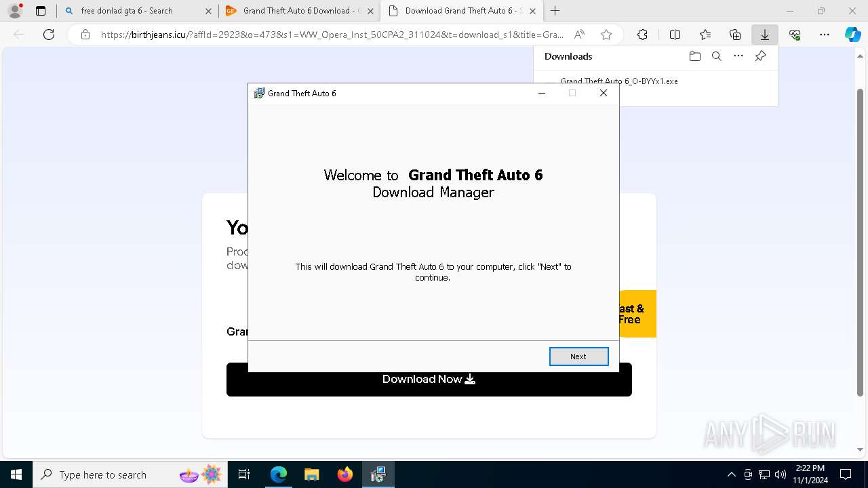
Task: Open the Extensions puzzle icon
Action: pos(642,35)
